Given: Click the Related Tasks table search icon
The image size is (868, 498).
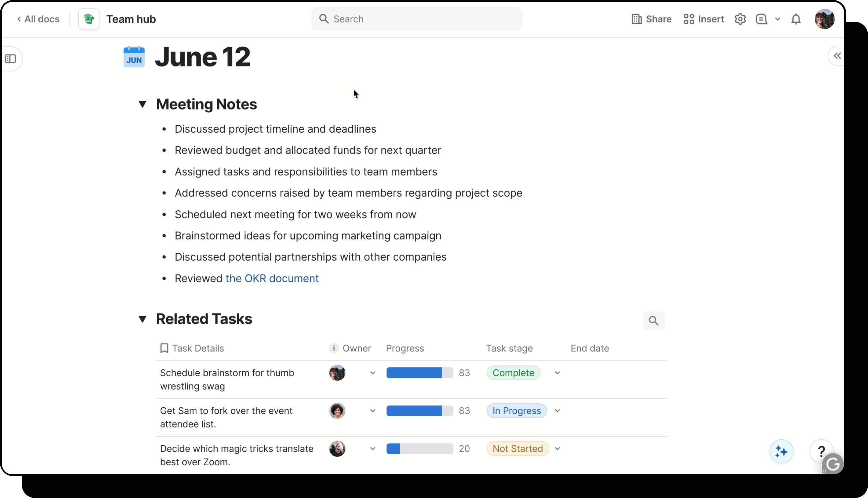Looking at the screenshot, I should pos(653,321).
